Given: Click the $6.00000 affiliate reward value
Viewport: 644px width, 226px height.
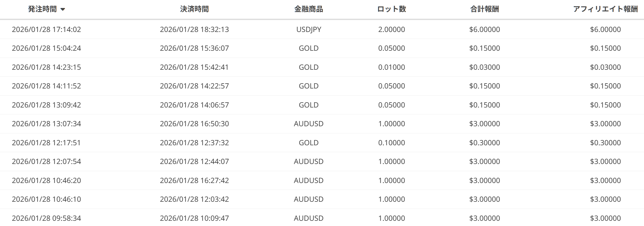Looking at the screenshot, I should coord(605,29).
